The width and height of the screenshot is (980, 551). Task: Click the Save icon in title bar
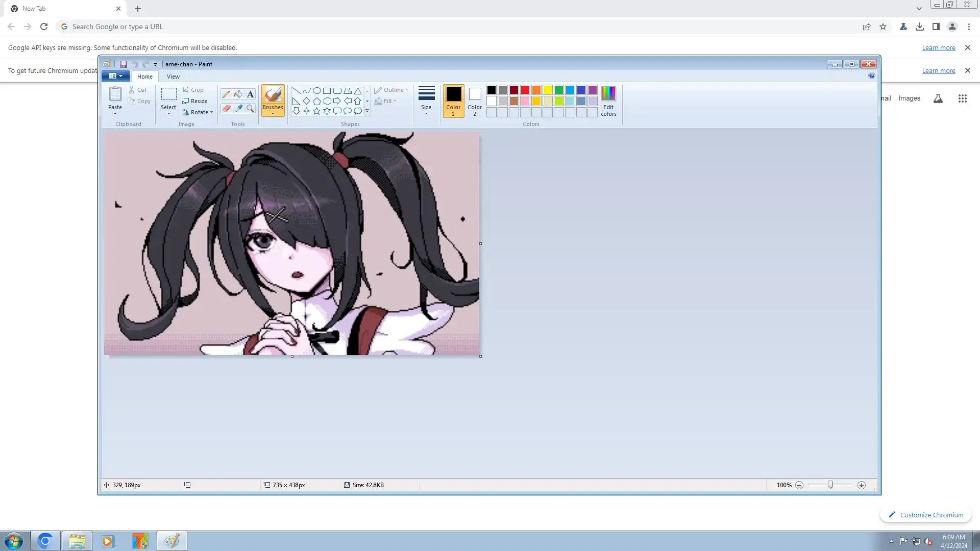pyautogui.click(x=124, y=64)
